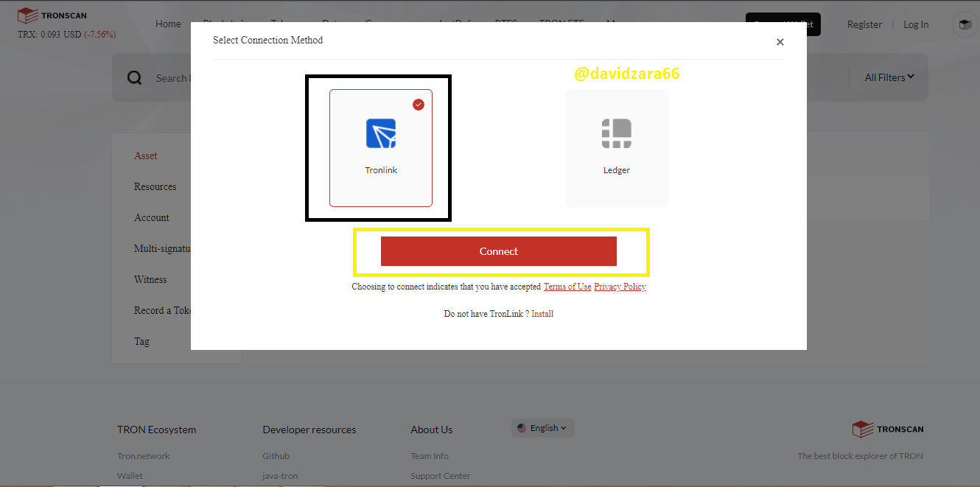Click the selected checkmark on Tronlink card
This screenshot has width=980, height=487.
419,105
